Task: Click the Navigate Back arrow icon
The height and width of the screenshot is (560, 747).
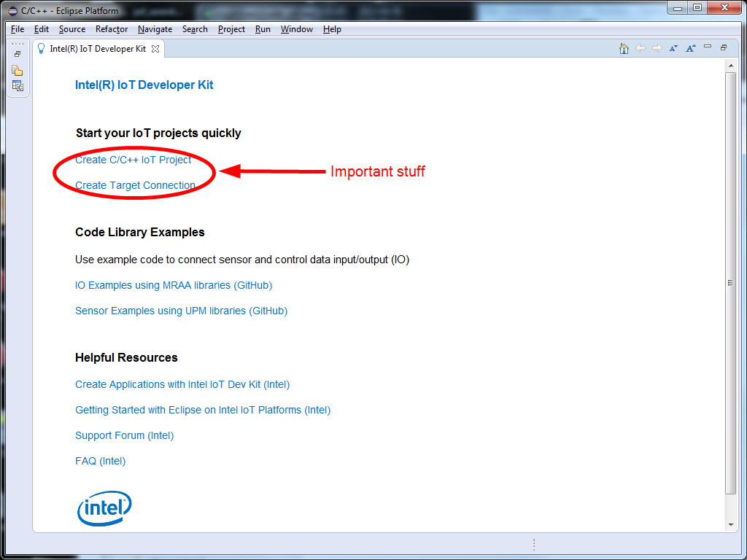Action: (x=640, y=49)
